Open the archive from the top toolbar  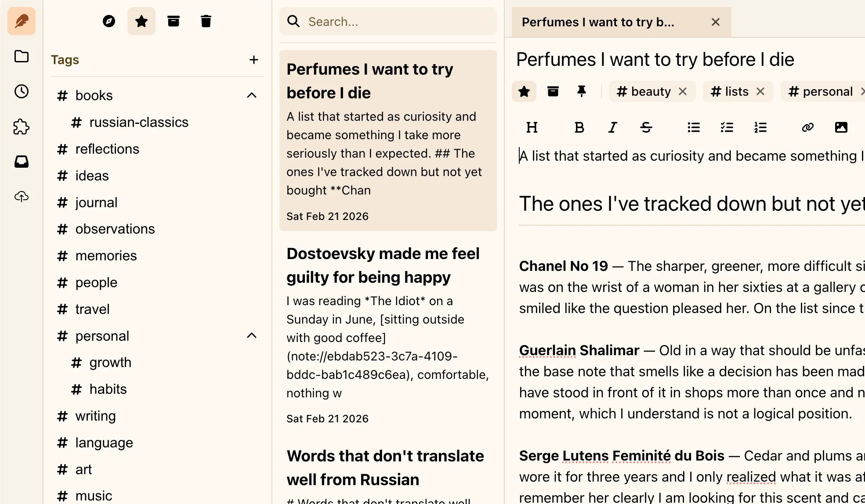coord(174,21)
